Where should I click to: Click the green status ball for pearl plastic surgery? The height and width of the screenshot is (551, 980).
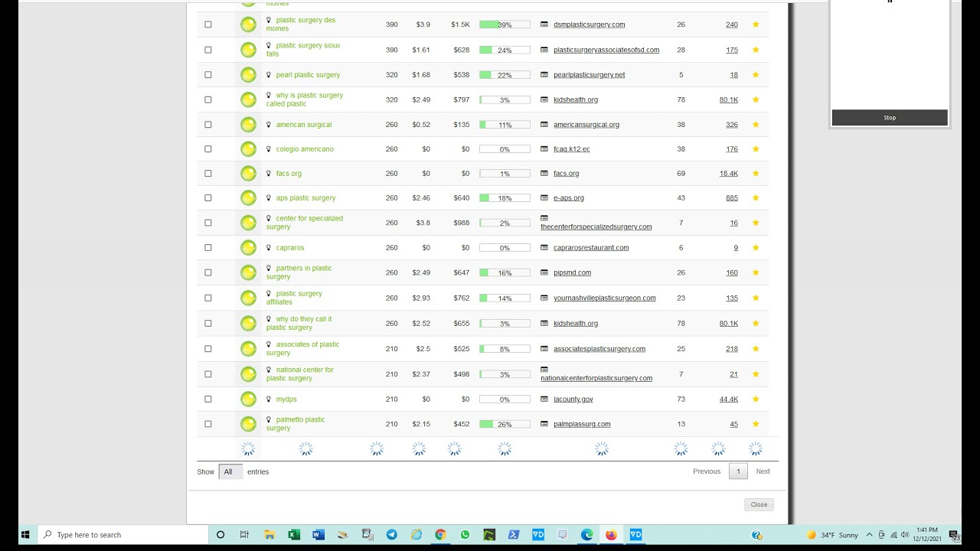point(248,75)
